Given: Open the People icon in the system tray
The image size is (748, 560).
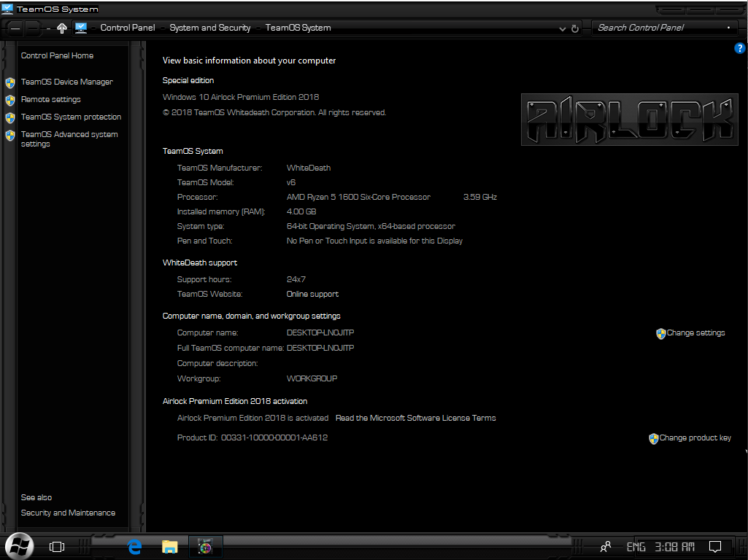Looking at the screenshot, I should pyautogui.click(x=606, y=547).
